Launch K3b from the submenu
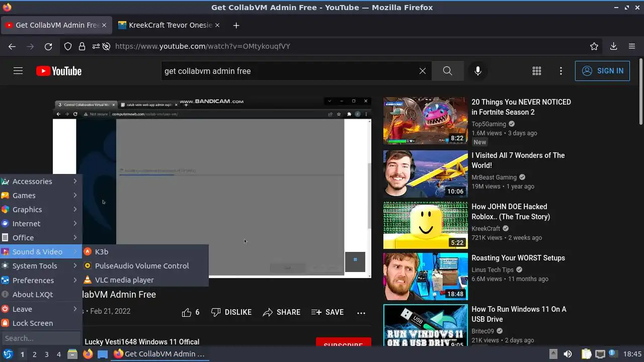 145,251
